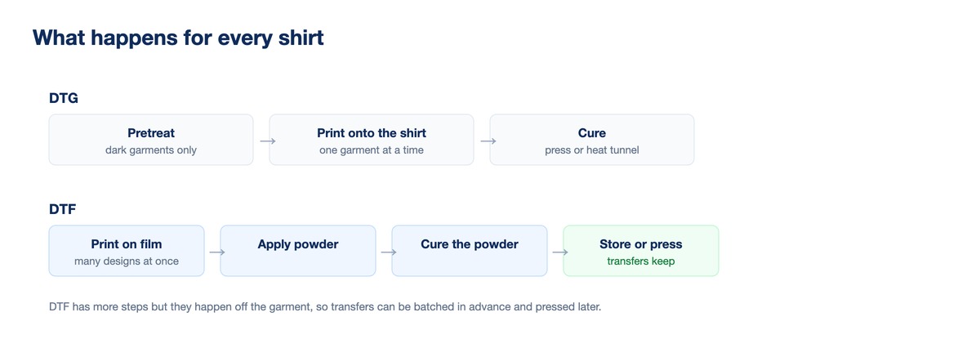Click the Pretreat step box
980x348 pixels.
tap(151, 140)
